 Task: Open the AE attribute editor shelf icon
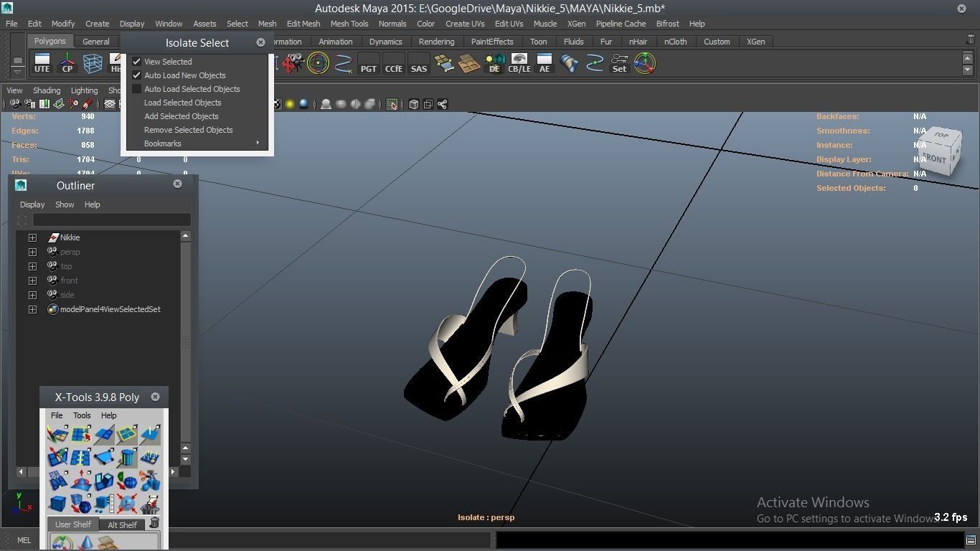(545, 63)
